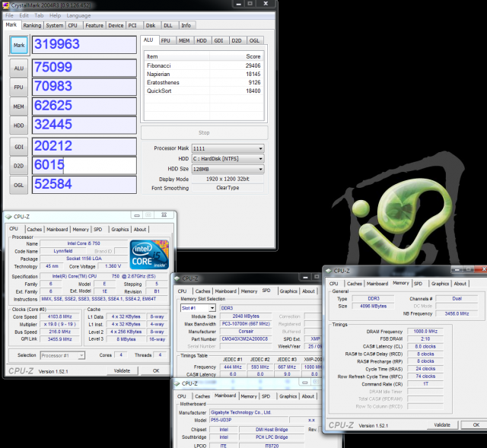Screen dimensions: 487x448
Task: Open the Processor #1 selection dropdown
Action: tap(62, 355)
